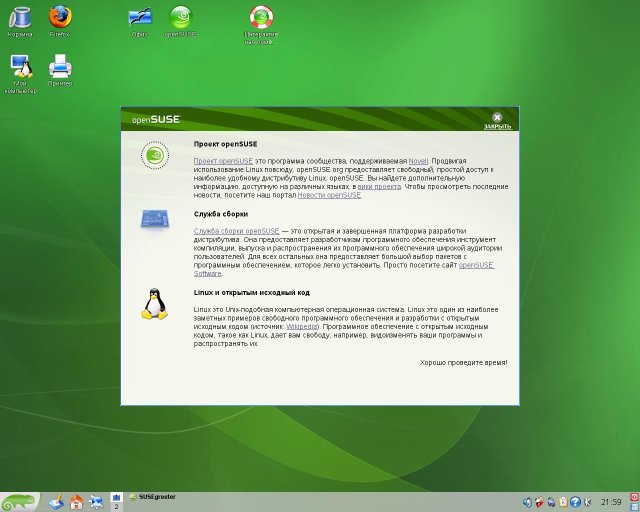Click the show desktop panel icon
Viewport: 640px width, 512px height.
[x=56, y=502]
